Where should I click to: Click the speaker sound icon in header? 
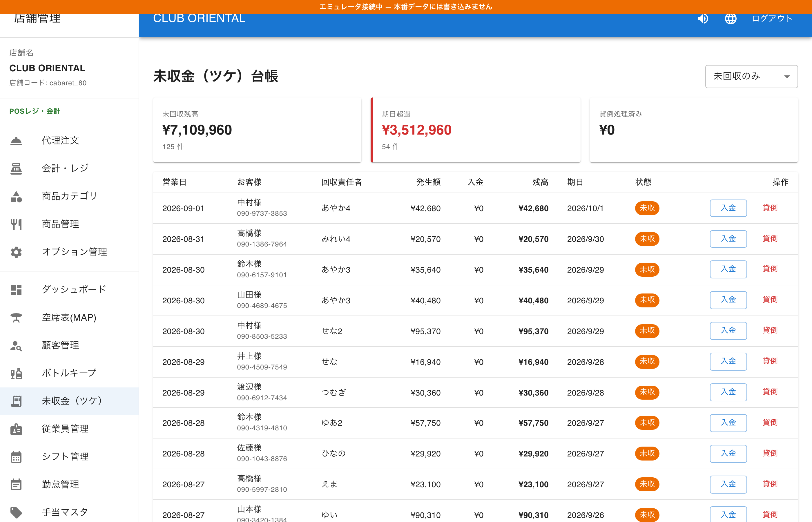[x=703, y=18]
